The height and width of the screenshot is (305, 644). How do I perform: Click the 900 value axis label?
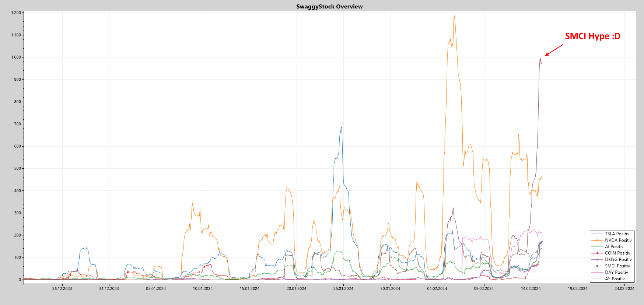point(18,80)
